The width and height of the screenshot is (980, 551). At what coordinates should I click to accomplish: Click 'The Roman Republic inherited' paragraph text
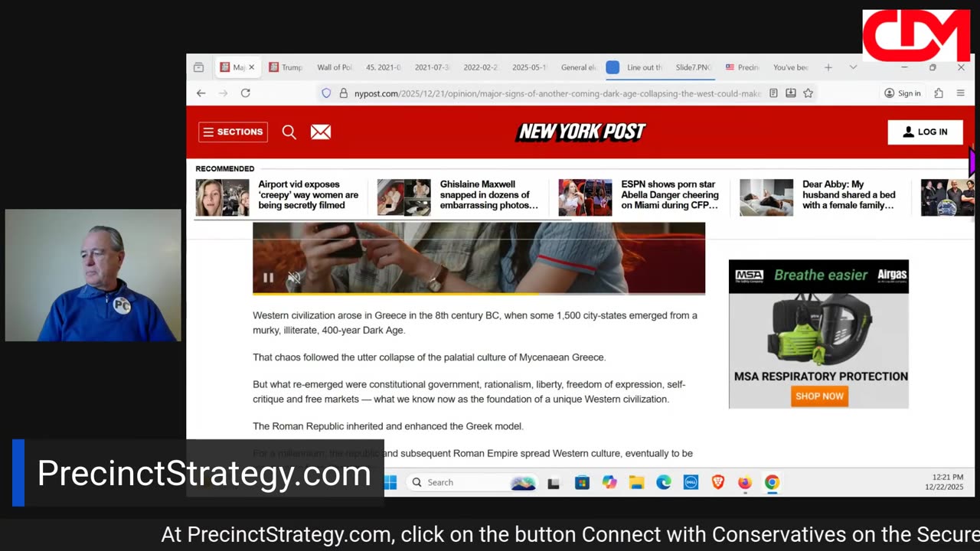pos(388,426)
